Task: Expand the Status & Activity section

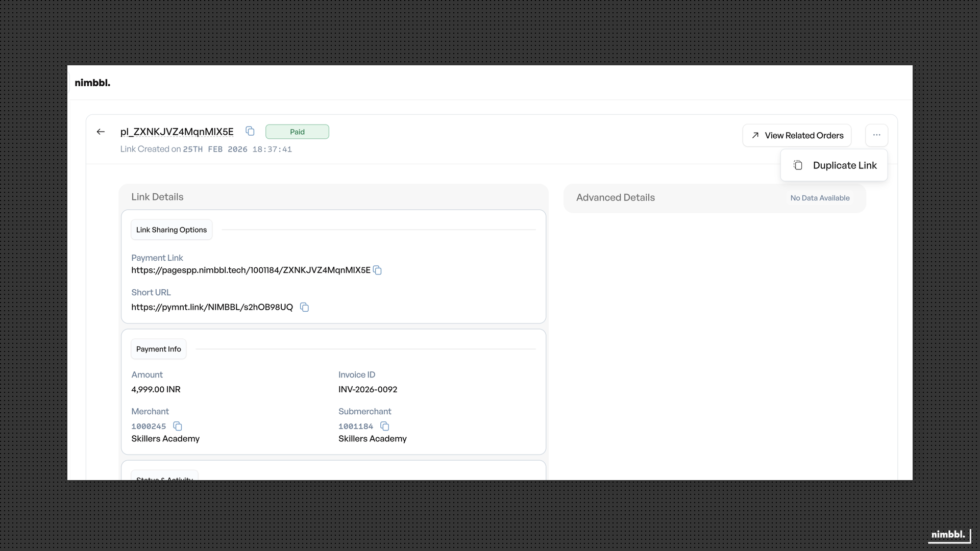Action: pos(164,478)
